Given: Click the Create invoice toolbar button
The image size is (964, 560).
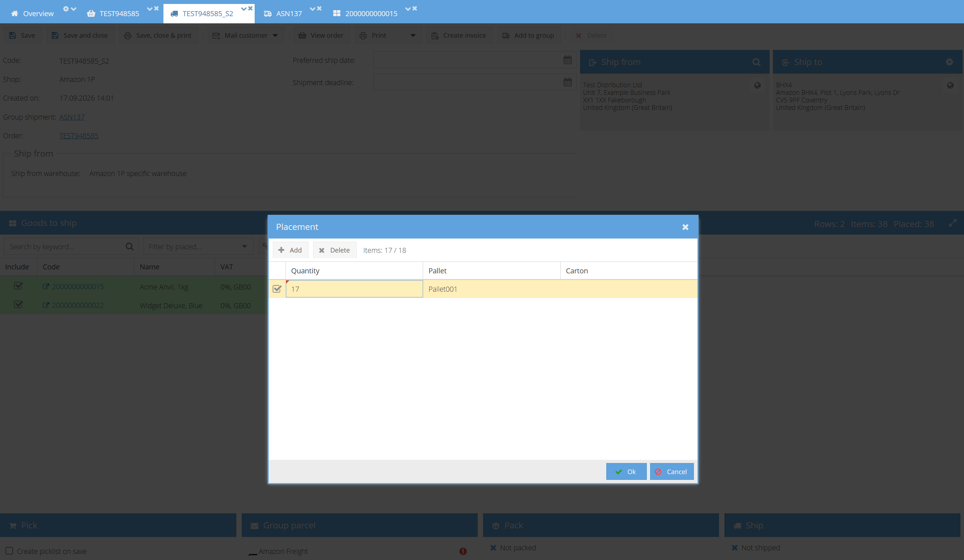Looking at the screenshot, I should point(459,36).
